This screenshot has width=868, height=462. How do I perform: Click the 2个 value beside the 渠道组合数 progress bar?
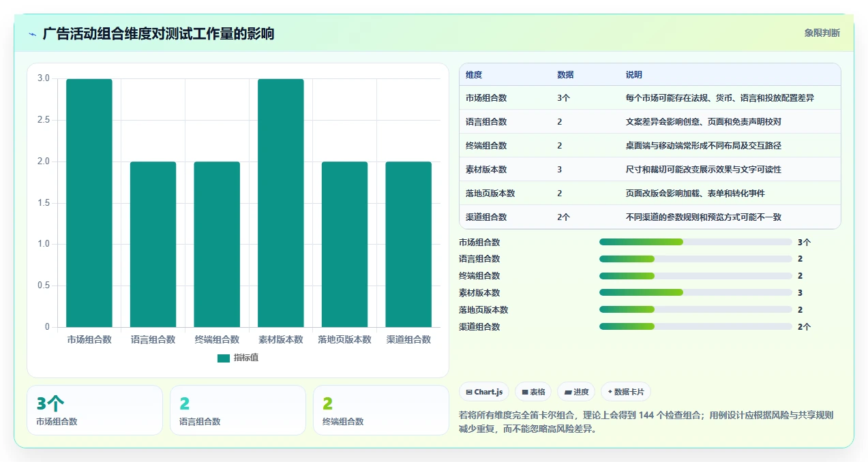point(805,327)
